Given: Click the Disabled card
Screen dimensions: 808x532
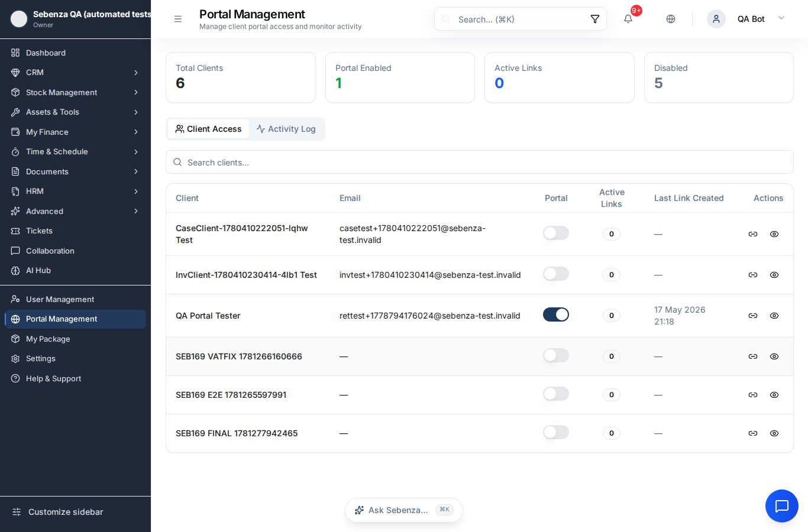Looking at the screenshot, I should pyautogui.click(x=719, y=77).
